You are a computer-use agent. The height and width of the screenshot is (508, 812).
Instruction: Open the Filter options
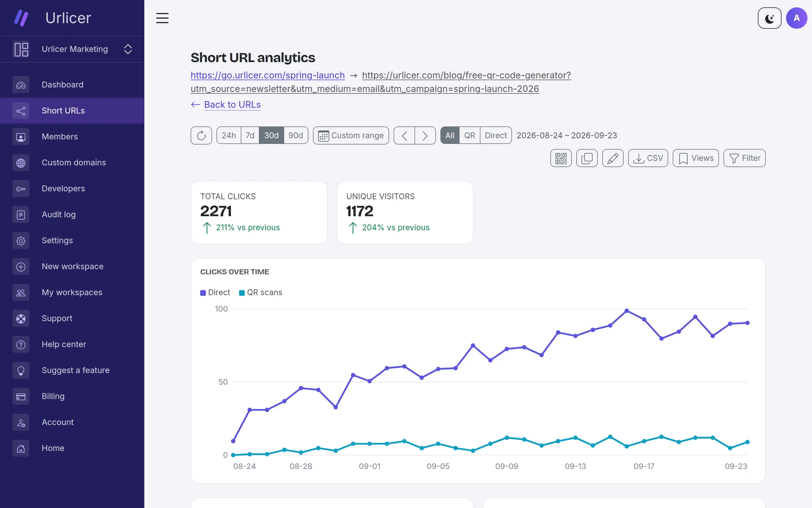tap(744, 158)
